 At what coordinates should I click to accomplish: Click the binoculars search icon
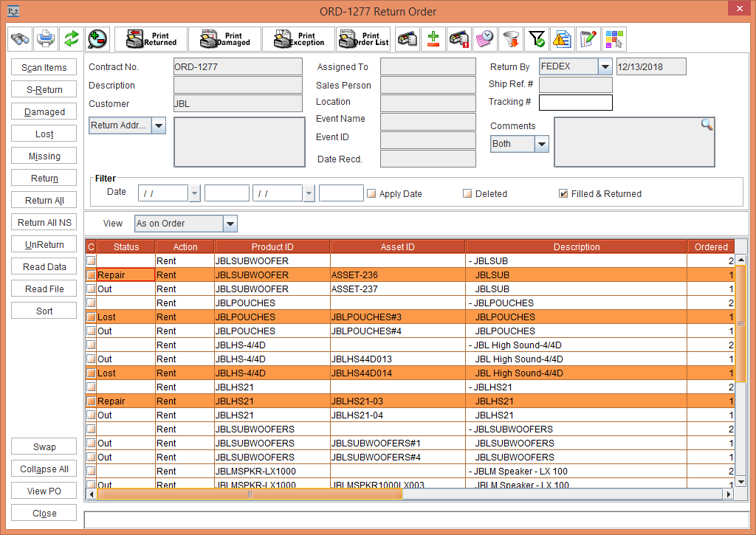click(x=20, y=38)
